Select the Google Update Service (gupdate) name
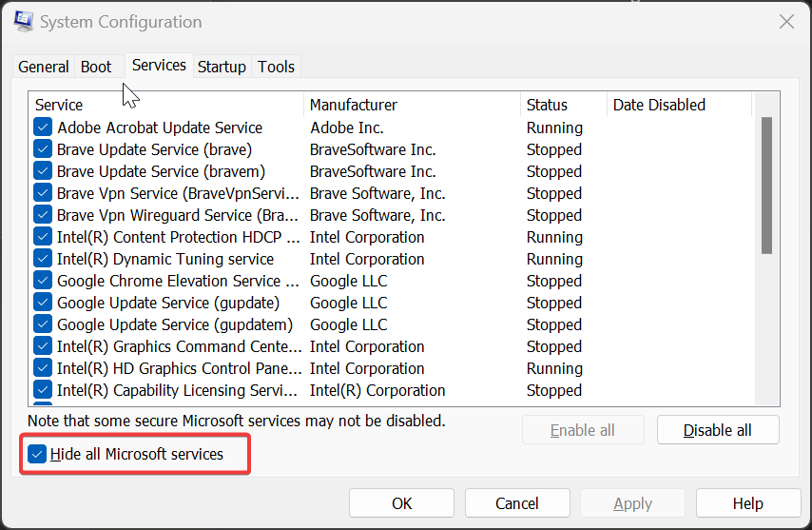Image resolution: width=812 pixels, height=530 pixels. 168,303
